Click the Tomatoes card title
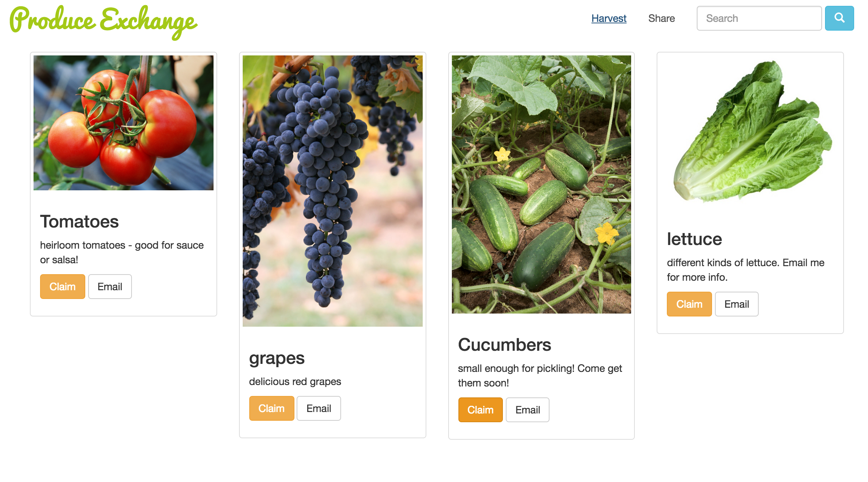868x482 pixels. tap(79, 221)
